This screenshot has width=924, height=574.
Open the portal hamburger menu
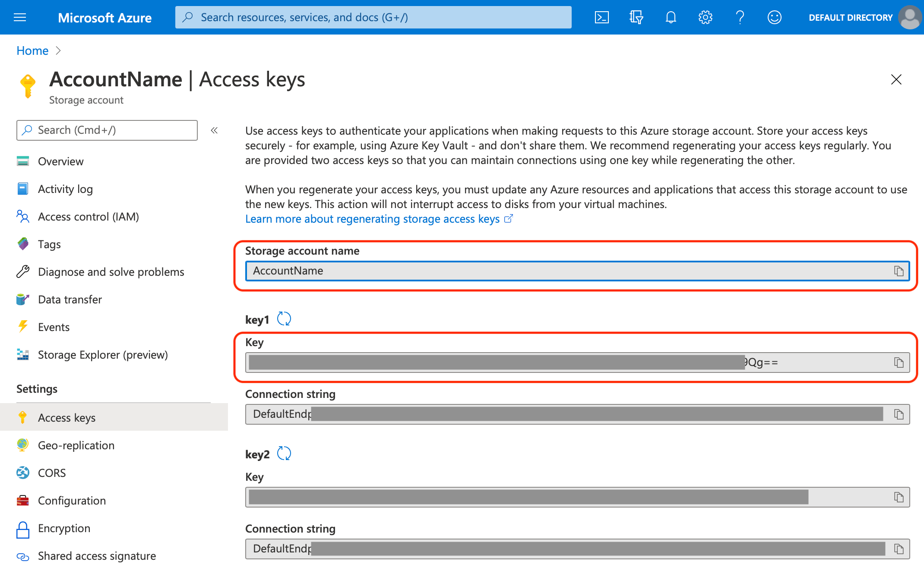[20, 17]
